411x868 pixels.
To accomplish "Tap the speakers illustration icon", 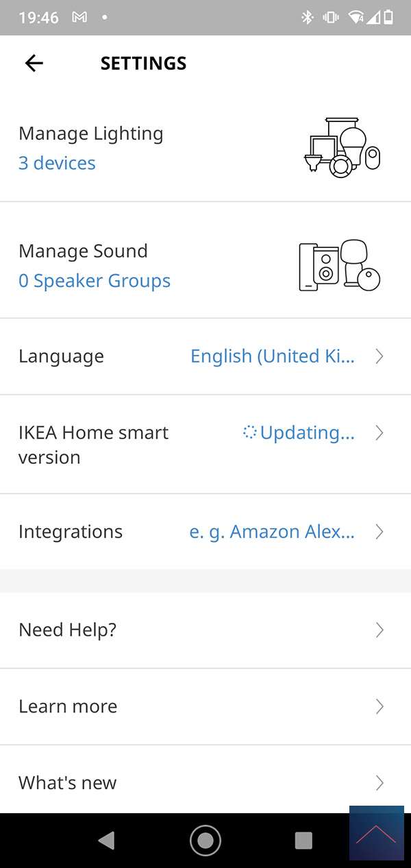I will [x=340, y=265].
